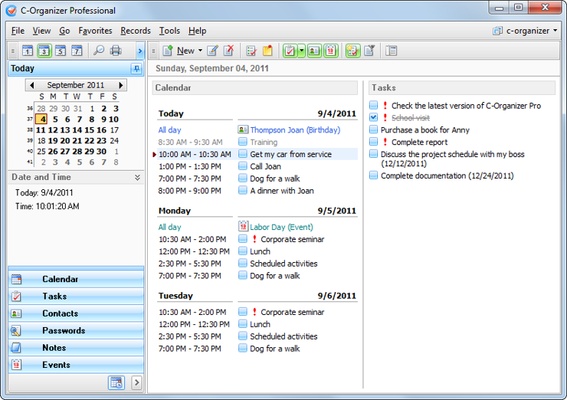This screenshot has width=567, height=400.
Task: Select Tuesday's Scheduled activities entry
Action: [284, 337]
